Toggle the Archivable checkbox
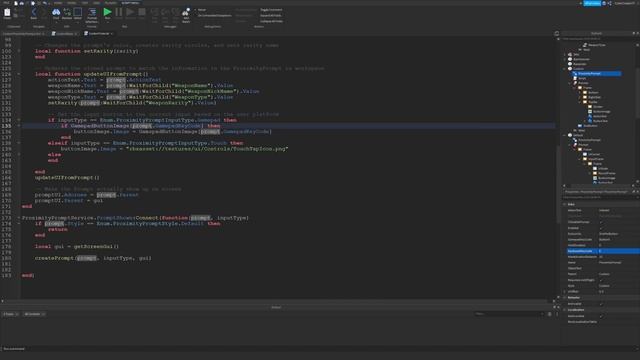The height and width of the screenshot is (360, 640). tap(602, 304)
